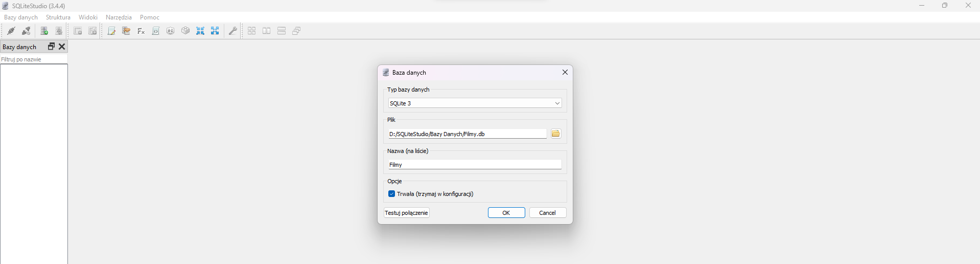Click the Plik path input field
Viewport: 980px width, 264px height.
pyautogui.click(x=468, y=134)
